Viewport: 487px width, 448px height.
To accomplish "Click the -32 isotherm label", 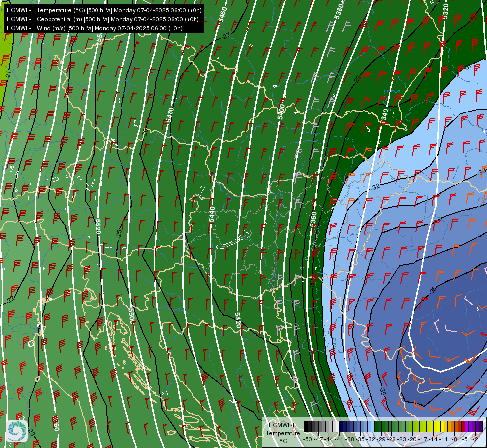I will click(376, 187).
